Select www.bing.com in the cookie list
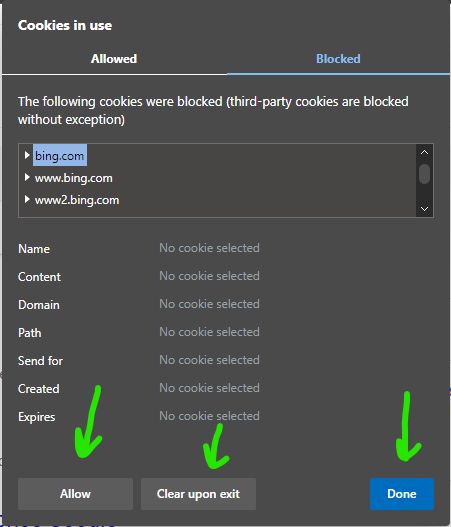This screenshot has width=451, height=527. (74, 178)
